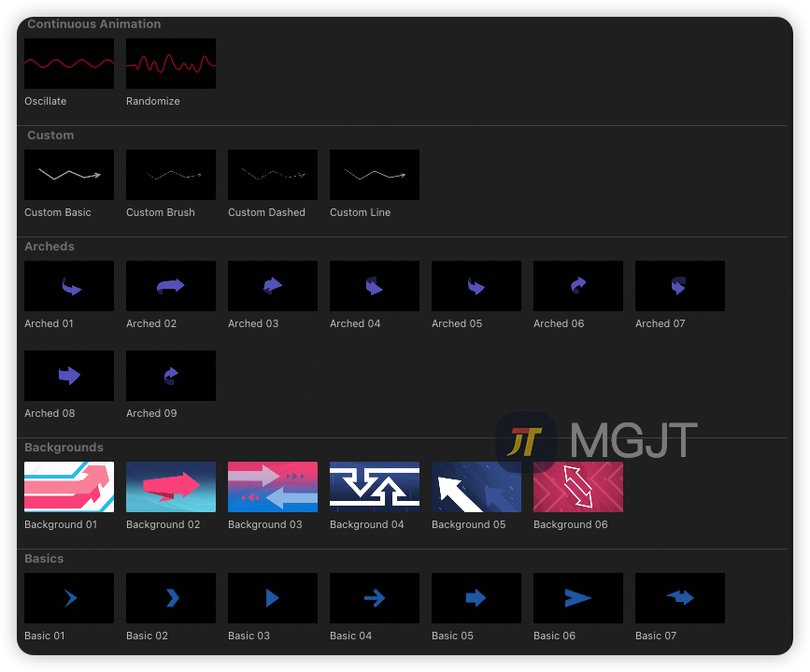This screenshot has height=672, width=810.
Task: Click the "Basic 01" label text
Action: [x=45, y=636]
